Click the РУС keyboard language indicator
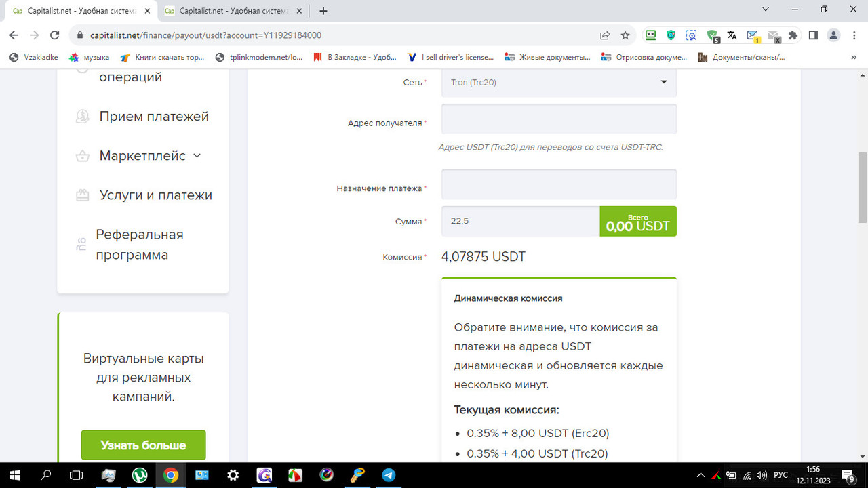 781,475
